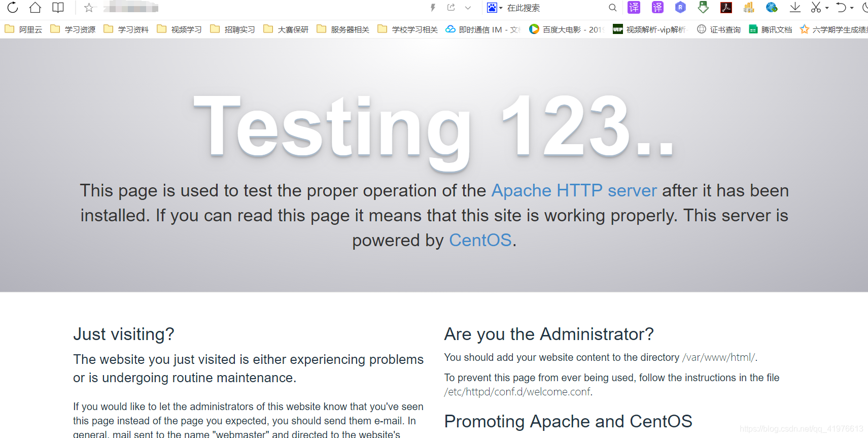This screenshot has width=868, height=438.
Task: Expand address bar dropdown chevron
Action: pos(468,8)
